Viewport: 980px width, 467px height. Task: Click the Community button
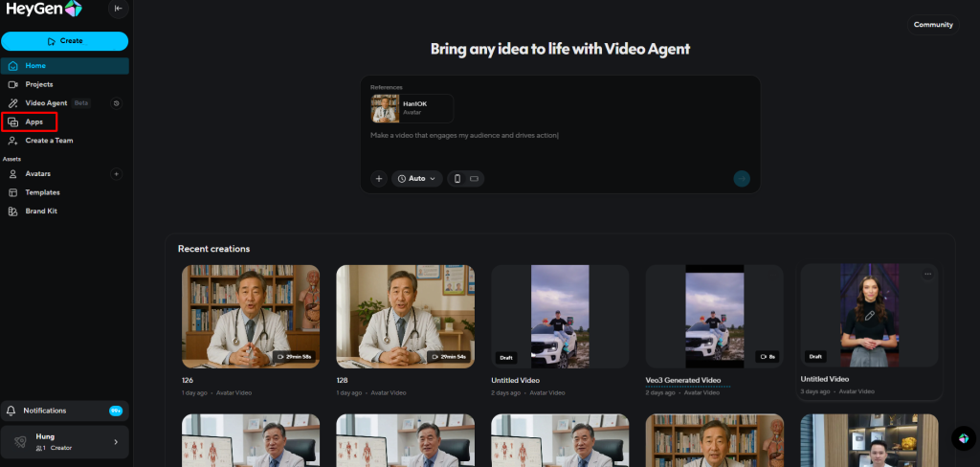click(x=932, y=25)
